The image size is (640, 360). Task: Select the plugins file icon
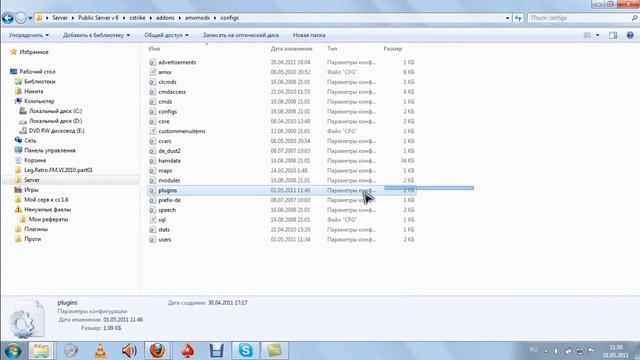click(152, 191)
